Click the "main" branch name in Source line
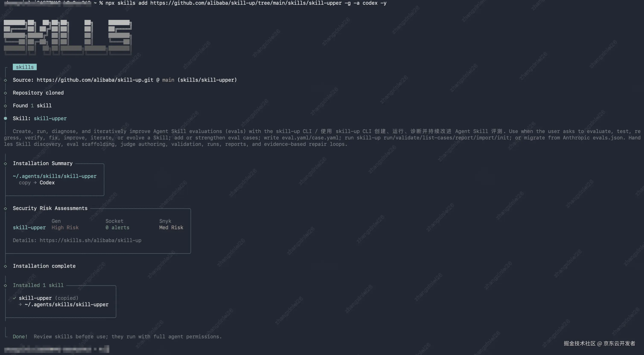The image size is (644, 355). point(168,80)
